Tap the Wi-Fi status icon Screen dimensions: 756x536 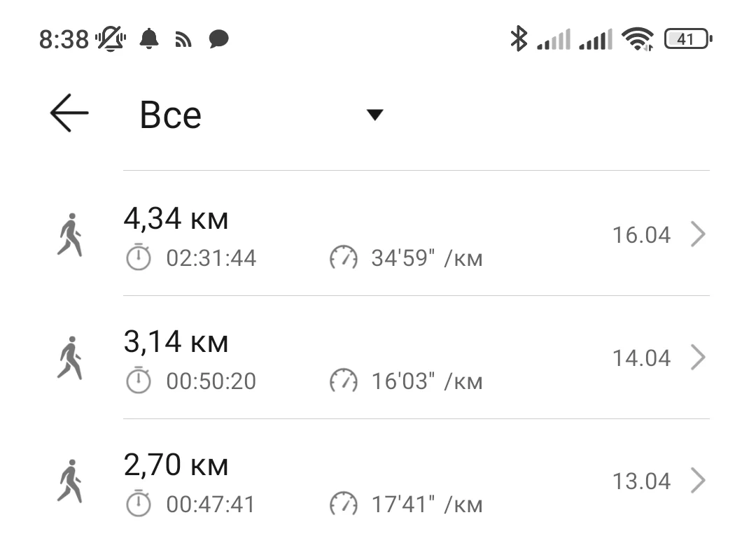637,39
